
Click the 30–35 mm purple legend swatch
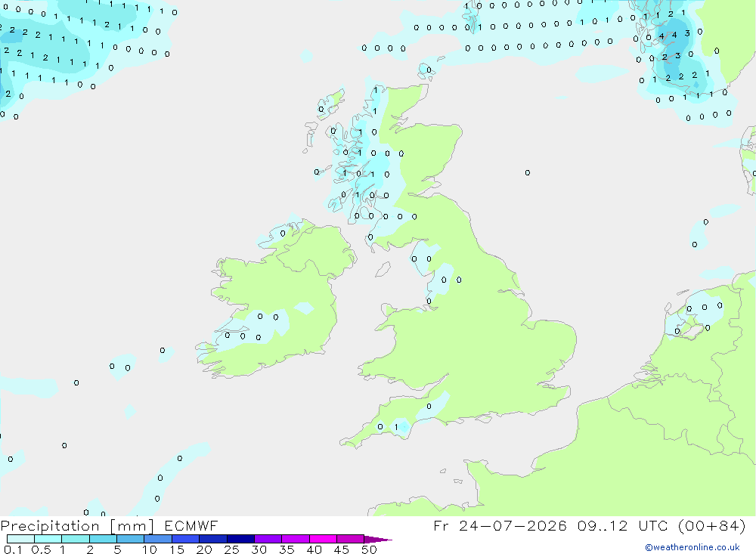268,539
